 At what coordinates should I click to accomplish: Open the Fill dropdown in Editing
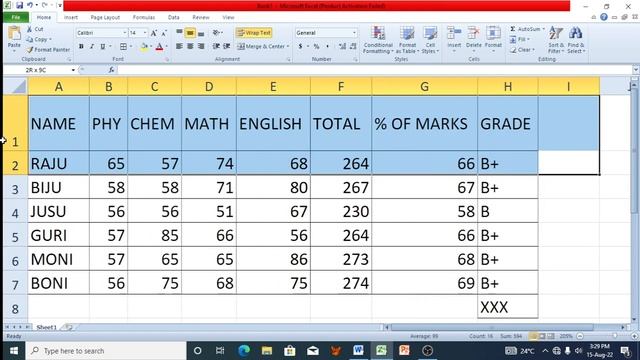coord(519,40)
